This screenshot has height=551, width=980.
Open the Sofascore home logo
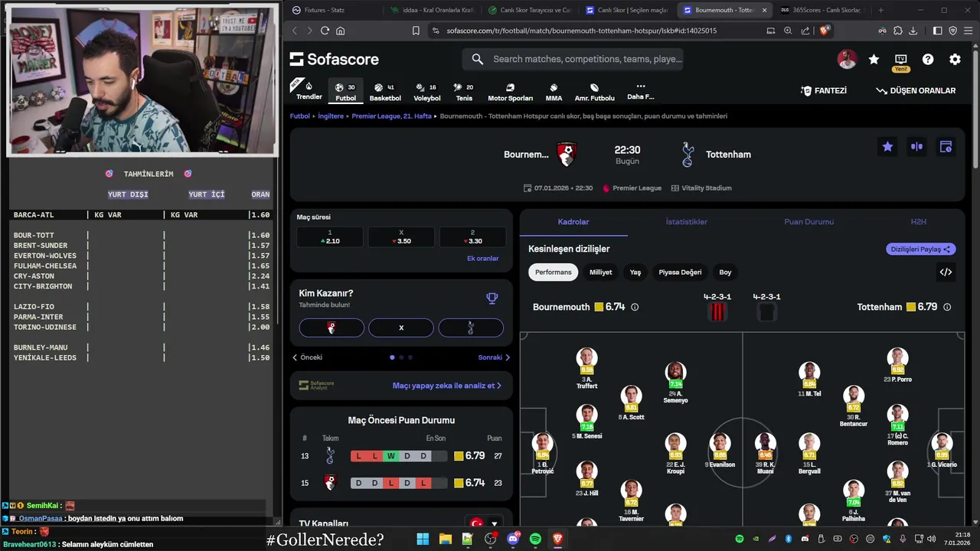[334, 59]
